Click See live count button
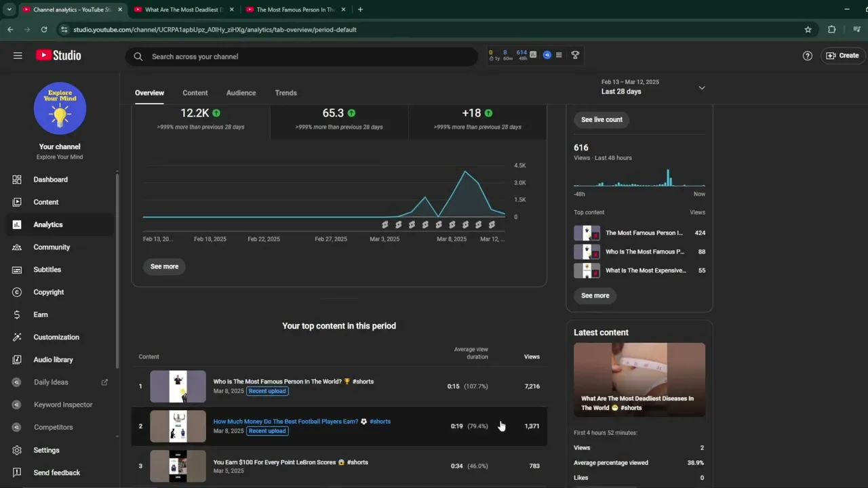 601,119
